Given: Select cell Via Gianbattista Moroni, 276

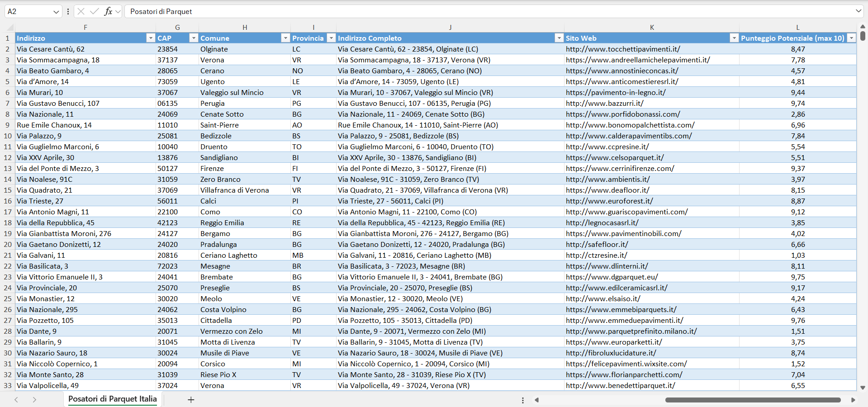Looking at the screenshot, I should point(85,233).
